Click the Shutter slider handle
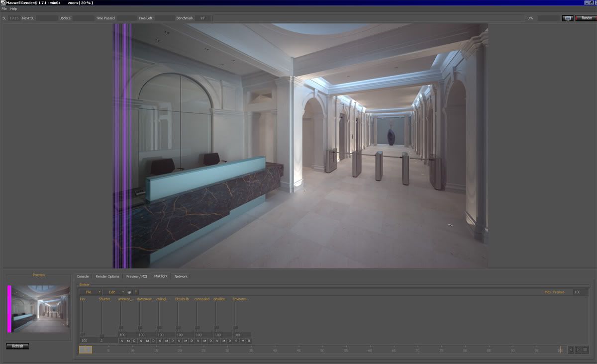Viewport: 597px width, 364px height. 101,337
